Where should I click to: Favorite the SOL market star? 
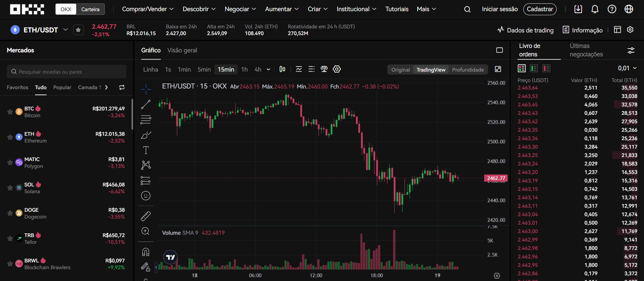pyautogui.click(x=10, y=188)
